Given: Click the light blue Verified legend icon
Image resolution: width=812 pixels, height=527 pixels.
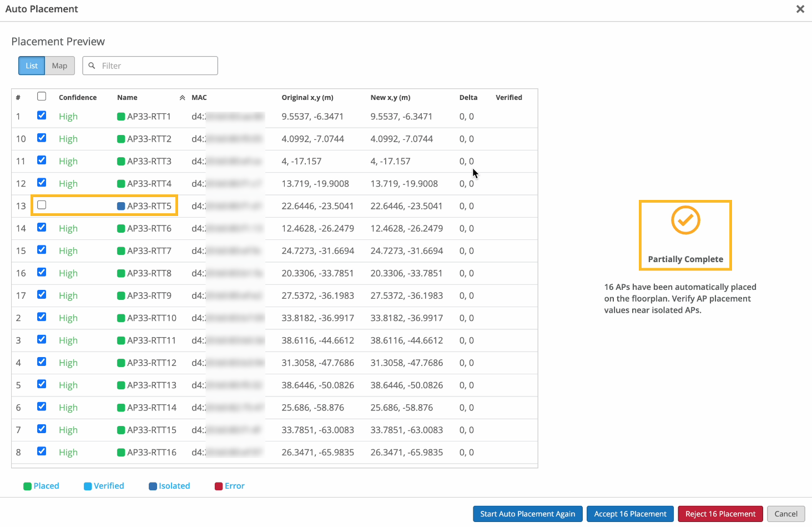Looking at the screenshot, I should coord(88,486).
